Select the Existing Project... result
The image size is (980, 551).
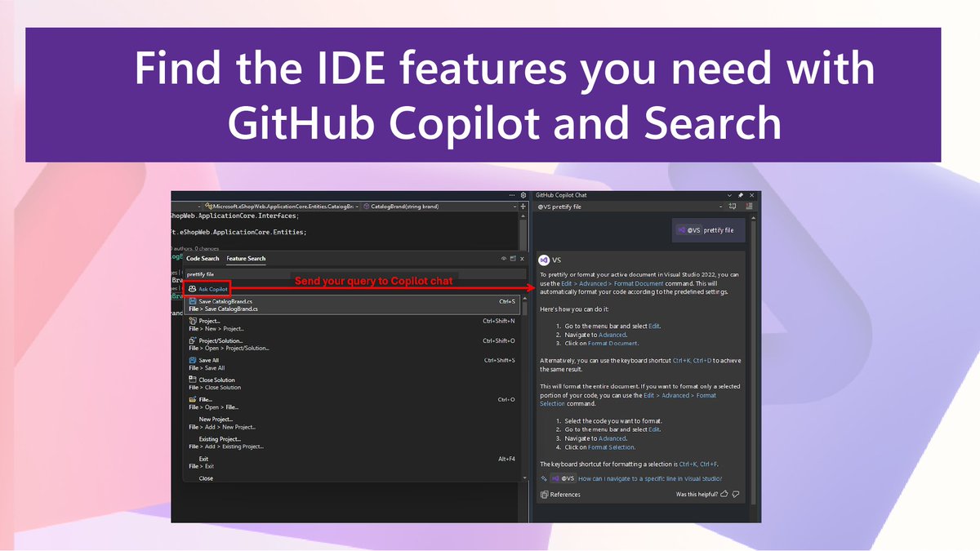pos(352,442)
